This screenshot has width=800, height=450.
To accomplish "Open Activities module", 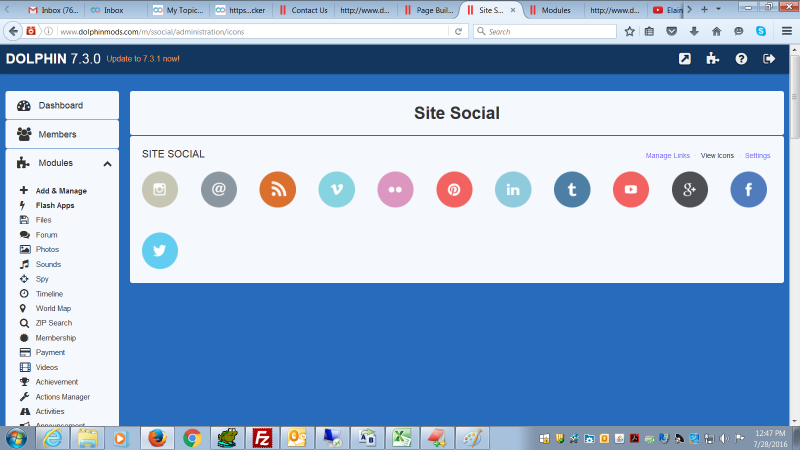I will pyautogui.click(x=50, y=411).
